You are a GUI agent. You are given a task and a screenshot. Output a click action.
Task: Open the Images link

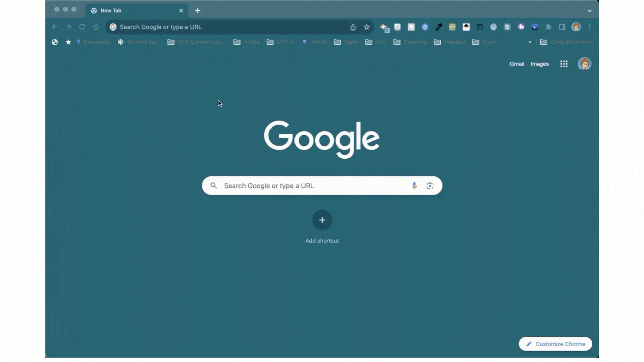point(540,64)
